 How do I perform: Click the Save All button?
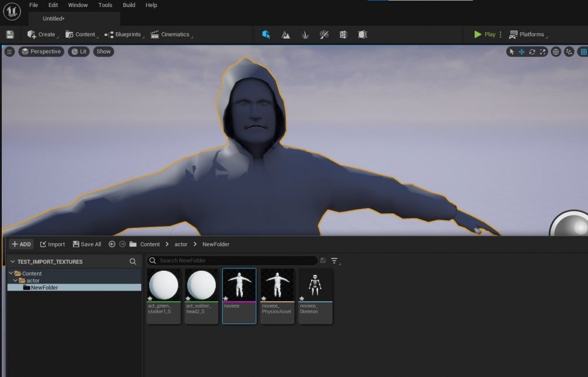86,244
